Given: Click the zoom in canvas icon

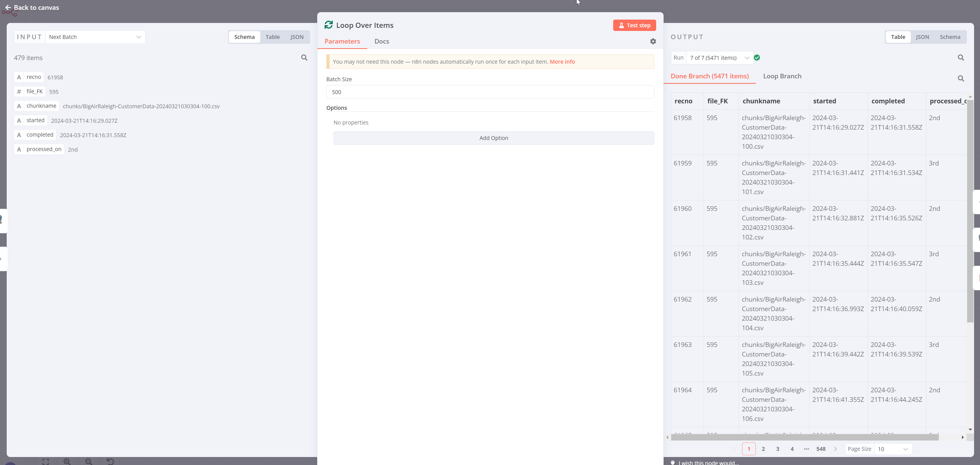Looking at the screenshot, I should 67,461.
